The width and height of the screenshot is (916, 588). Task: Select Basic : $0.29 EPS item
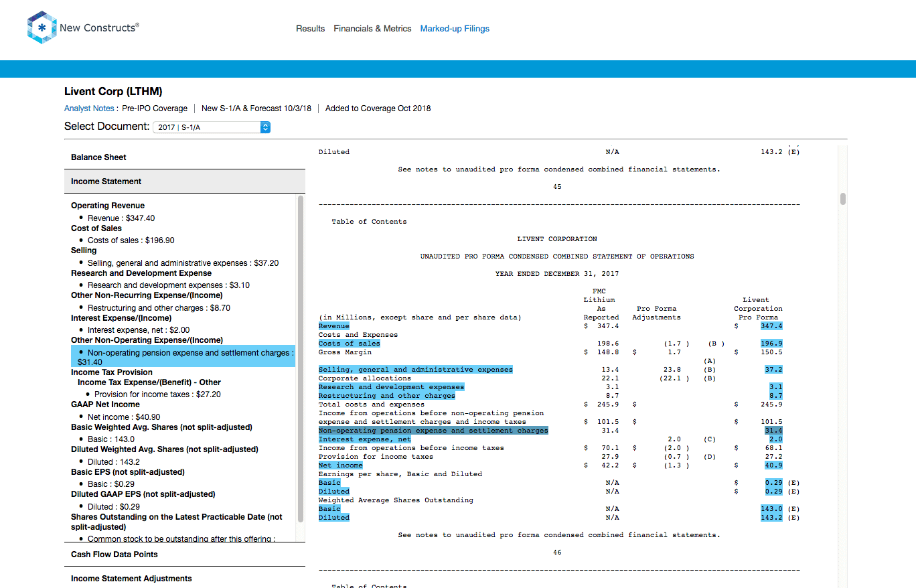tap(110, 484)
